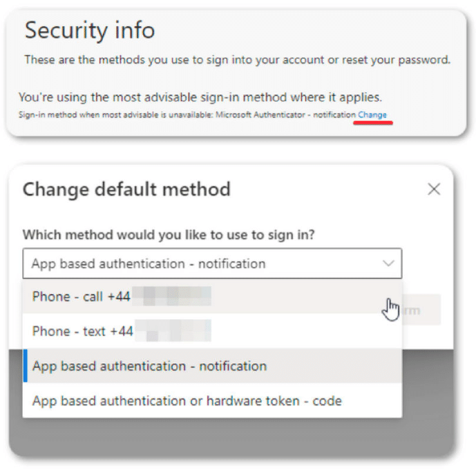The image size is (476, 471).
Task: Collapse the sign-in method dropdown chevron
Action: pos(388,263)
